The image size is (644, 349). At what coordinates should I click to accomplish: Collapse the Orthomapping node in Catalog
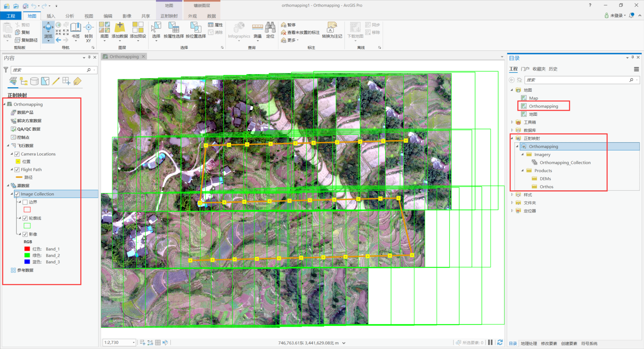(517, 146)
